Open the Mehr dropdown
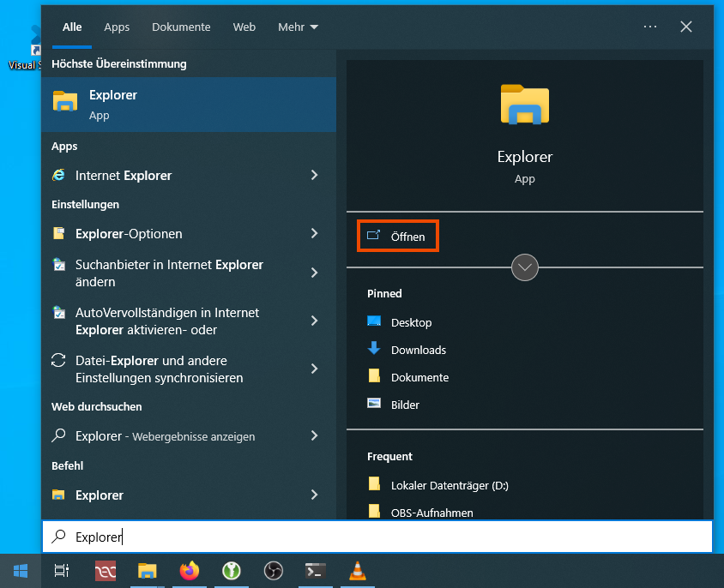 pos(298,27)
